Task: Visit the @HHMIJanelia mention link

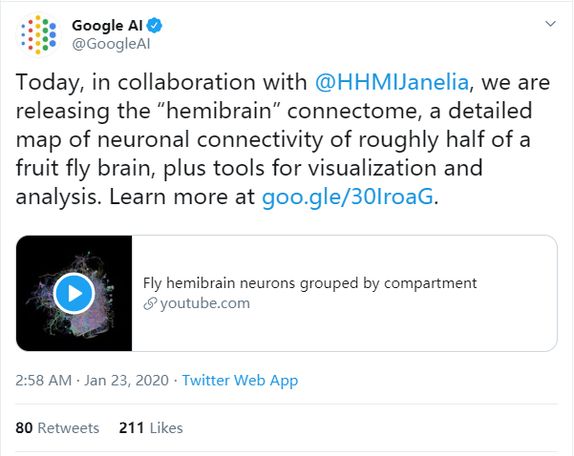Action: pos(392,82)
